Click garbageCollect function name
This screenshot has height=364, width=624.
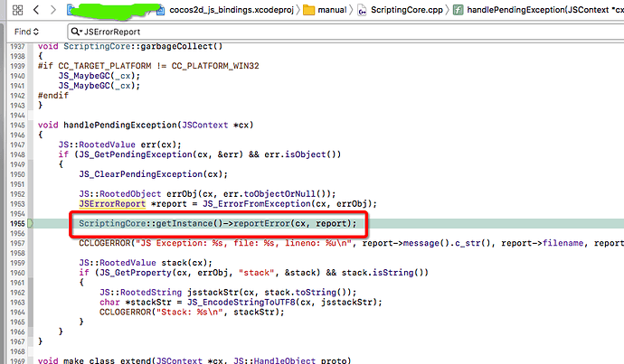click(x=176, y=46)
